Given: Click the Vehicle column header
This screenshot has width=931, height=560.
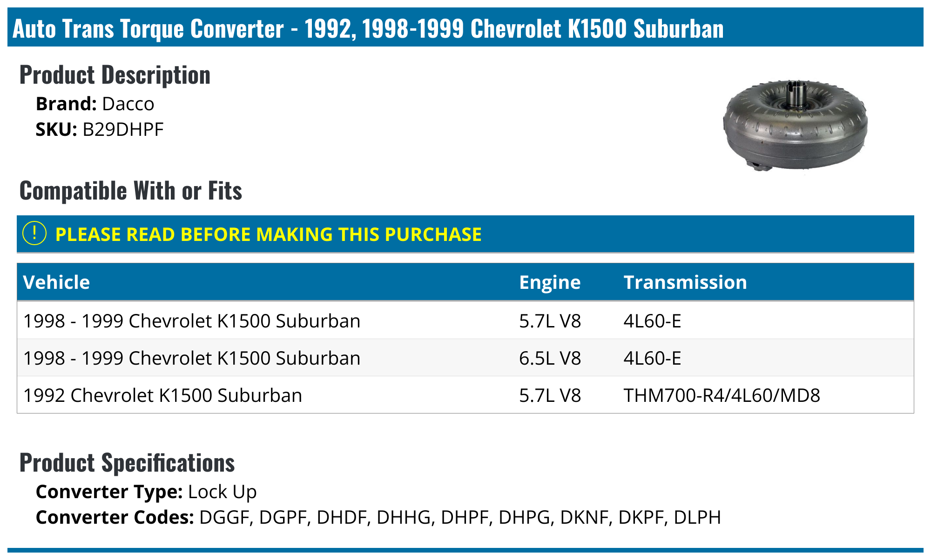Looking at the screenshot, I should pos(56,282).
